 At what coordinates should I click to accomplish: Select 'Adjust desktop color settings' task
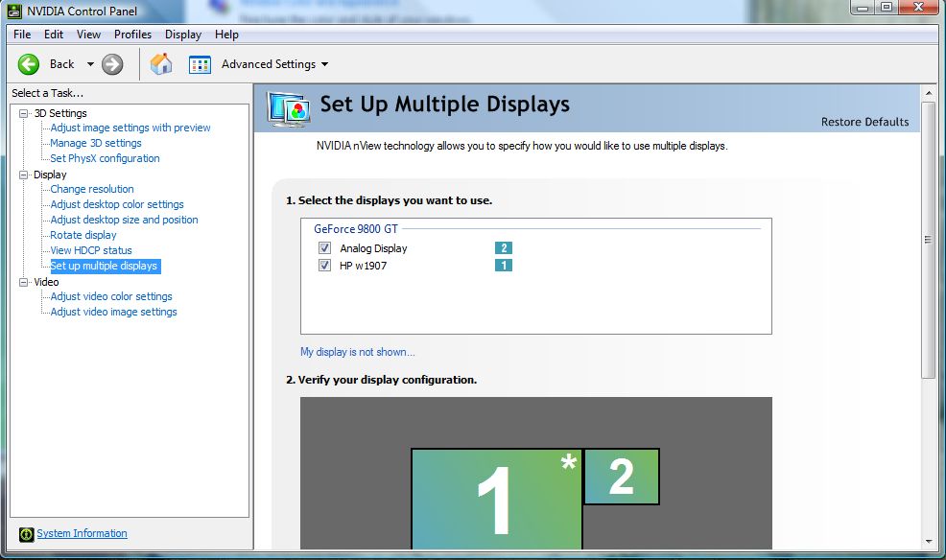(117, 204)
